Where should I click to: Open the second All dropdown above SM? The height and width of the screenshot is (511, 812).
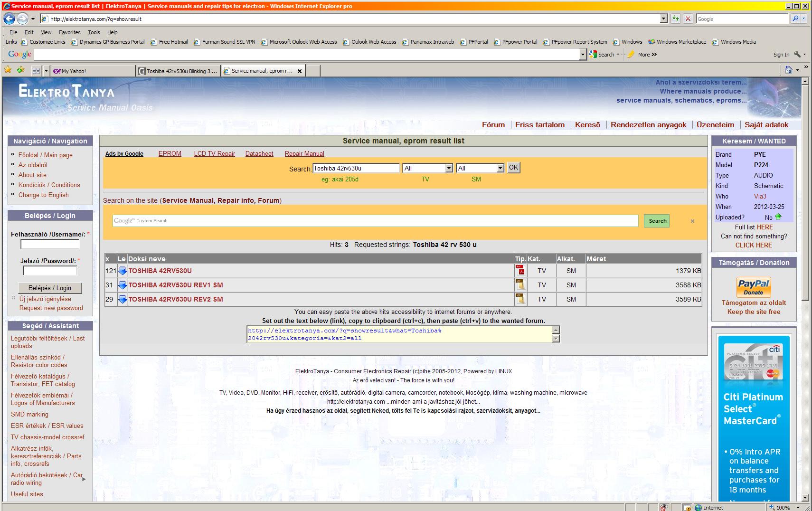point(500,168)
